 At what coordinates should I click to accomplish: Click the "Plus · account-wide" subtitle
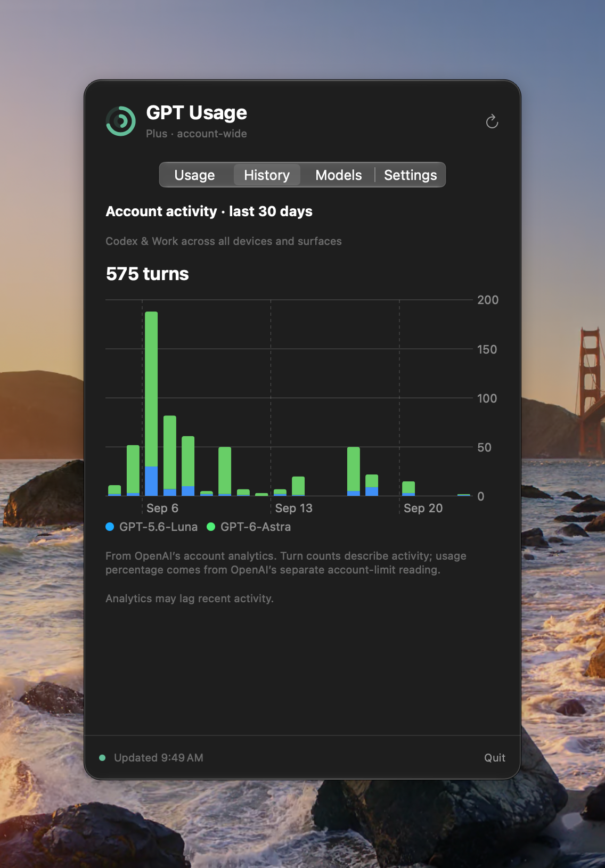(x=197, y=134)
